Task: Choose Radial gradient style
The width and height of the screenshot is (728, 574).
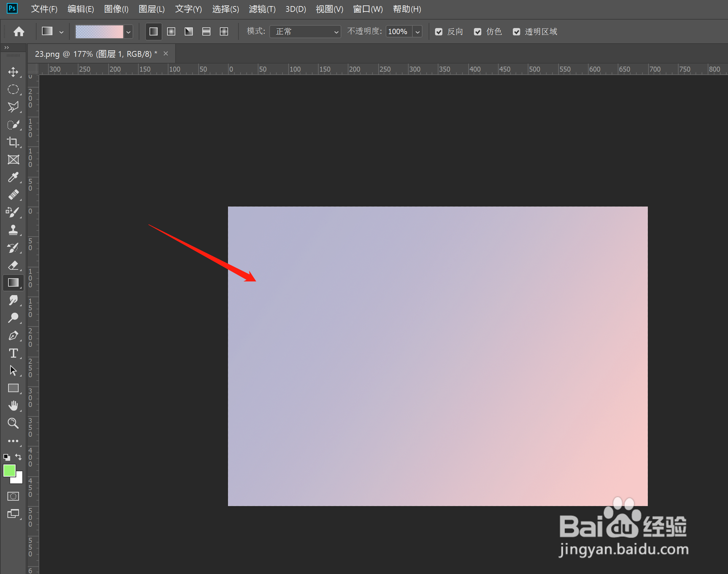Action: click(x=171, y=31)
